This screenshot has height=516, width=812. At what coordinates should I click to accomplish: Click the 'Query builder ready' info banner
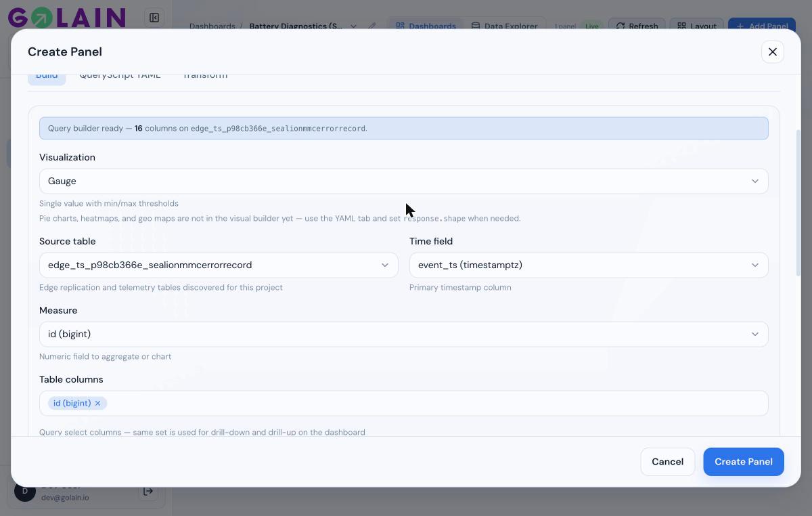(x=403, y=128)
